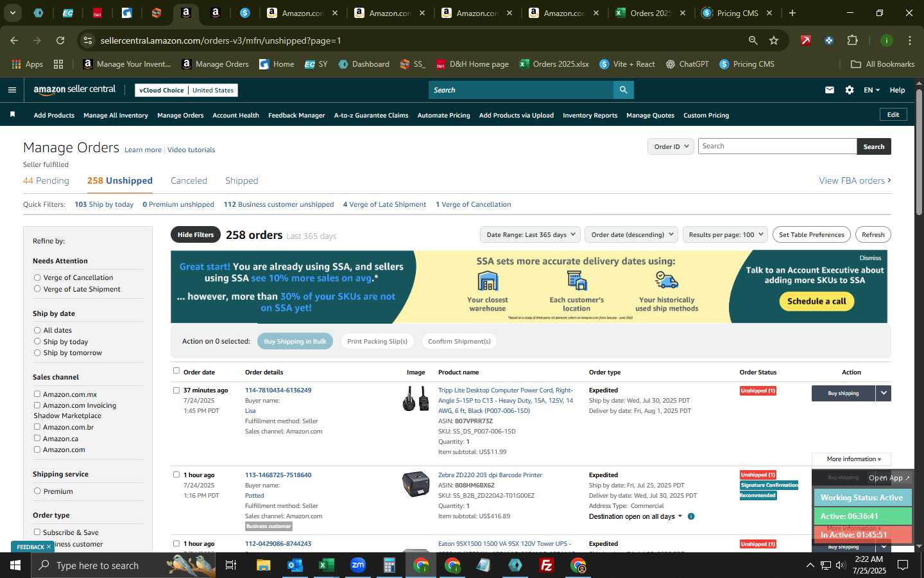Image resolution: width=924 pixels, height=578 pixels.
Task: Select Verge of Cancellation radio filter
Action: click(x=37, y=277)
